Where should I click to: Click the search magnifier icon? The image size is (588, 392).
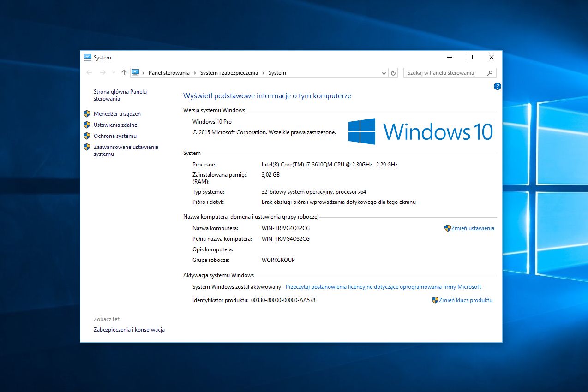pyautogui.click(x=490, y=73)
